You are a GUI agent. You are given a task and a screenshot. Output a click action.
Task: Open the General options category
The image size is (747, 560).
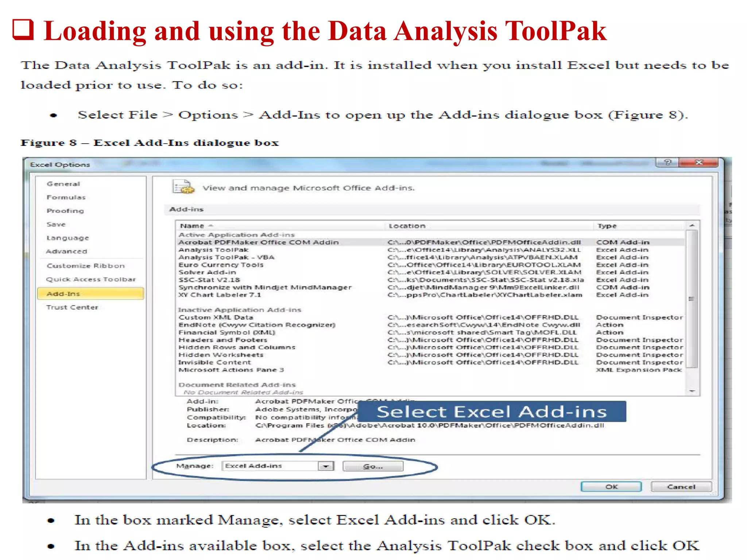tap(63, 184)
